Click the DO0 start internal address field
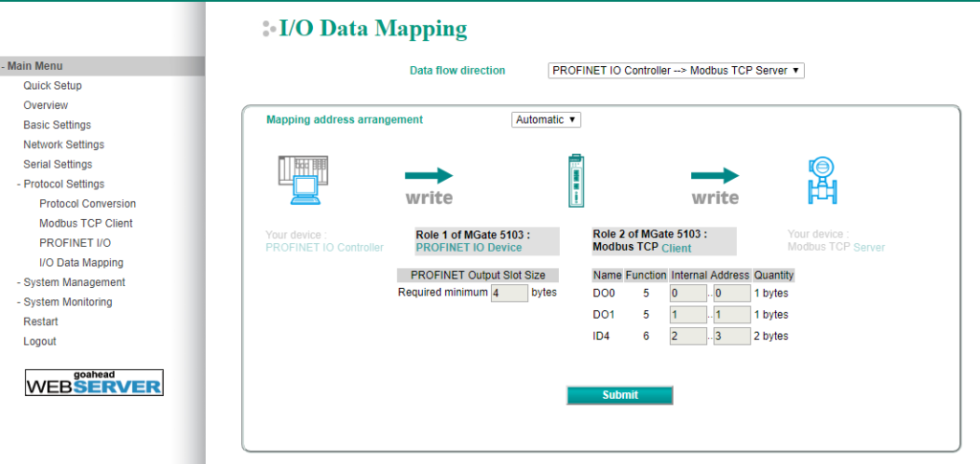 point(687,294)
